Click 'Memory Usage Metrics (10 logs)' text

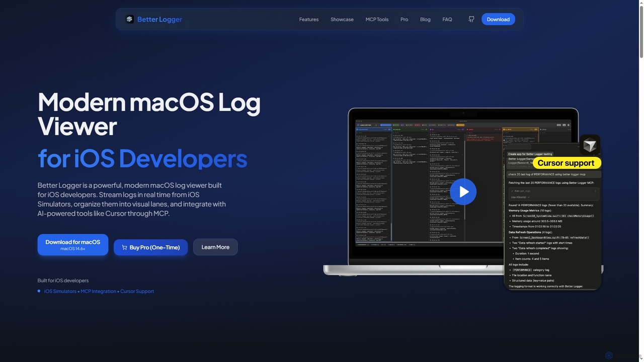point(530,211)
